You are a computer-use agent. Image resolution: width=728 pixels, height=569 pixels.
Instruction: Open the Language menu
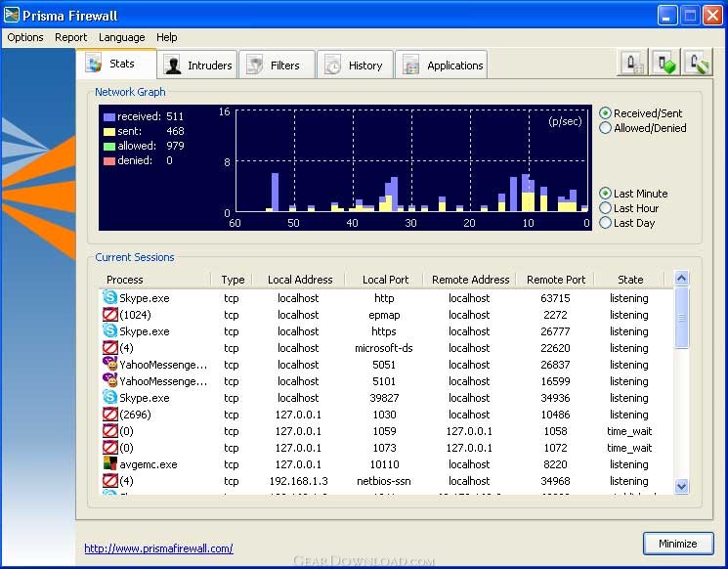point(121,37)
